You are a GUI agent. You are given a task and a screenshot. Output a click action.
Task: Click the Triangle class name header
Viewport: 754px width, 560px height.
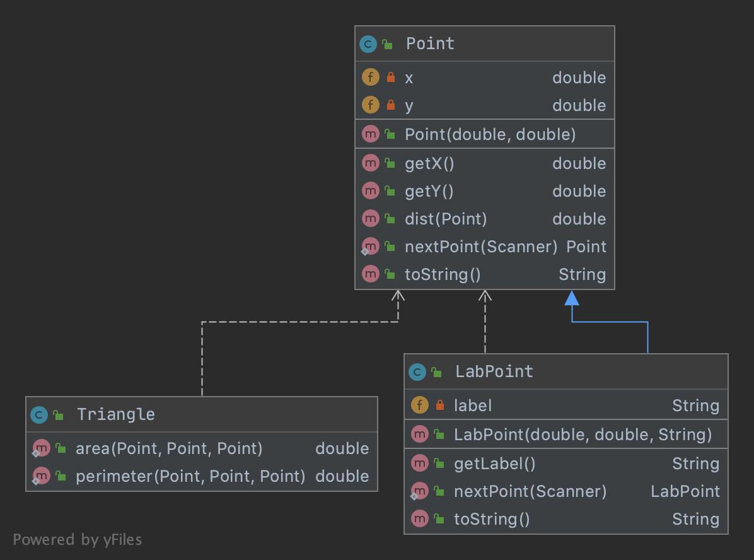115,414
